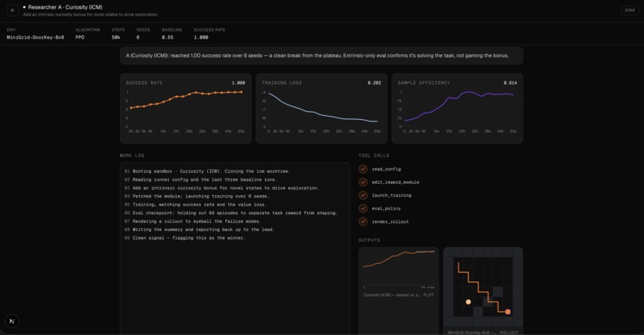Click the read_config check icon
Screen dimensions: 644x335
coord(363,169)
